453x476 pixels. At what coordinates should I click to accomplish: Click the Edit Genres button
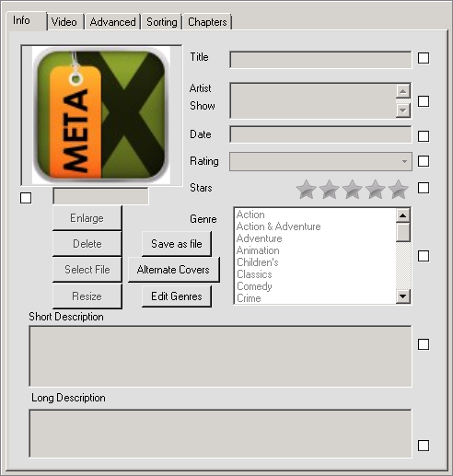(177, 296)
